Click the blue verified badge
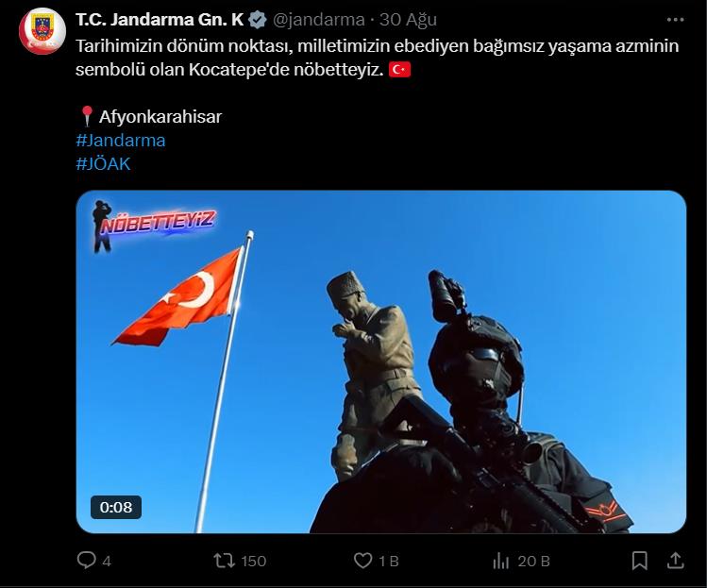707x588 pixels. (258, 20)
